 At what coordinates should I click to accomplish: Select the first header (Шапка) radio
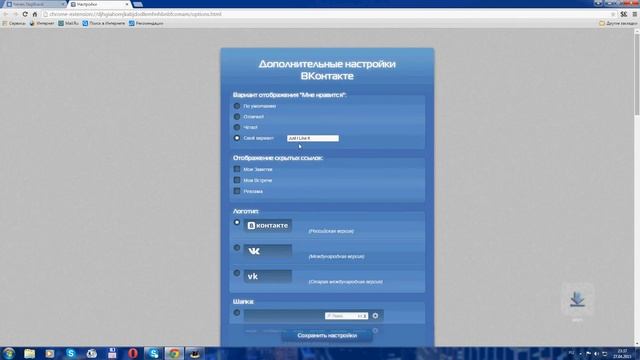click(237, 313)
